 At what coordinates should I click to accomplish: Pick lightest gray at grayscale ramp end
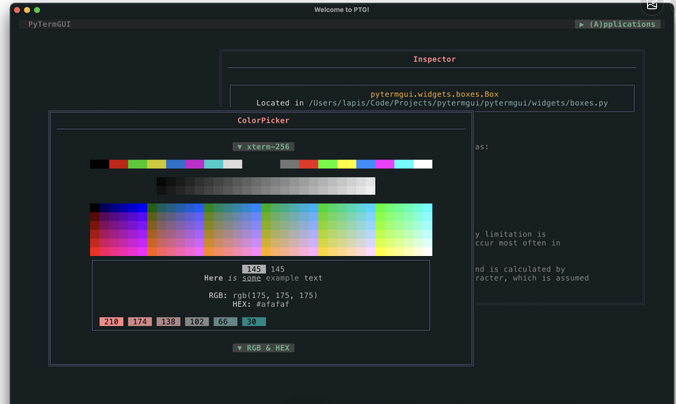pyautogui.click(x=369, y=186)
